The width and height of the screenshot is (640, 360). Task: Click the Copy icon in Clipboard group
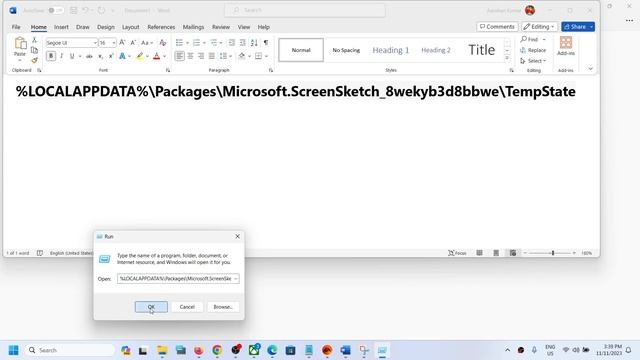click(34, 50)
